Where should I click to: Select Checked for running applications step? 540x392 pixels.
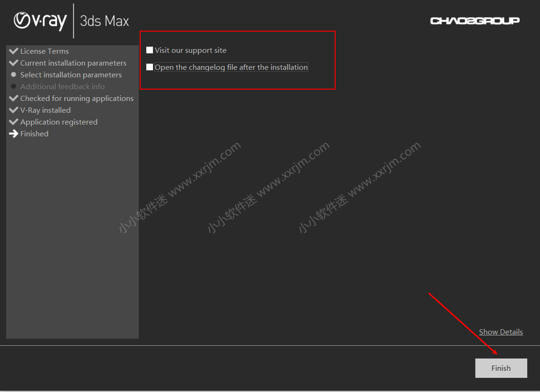click(x=77, y=99)
